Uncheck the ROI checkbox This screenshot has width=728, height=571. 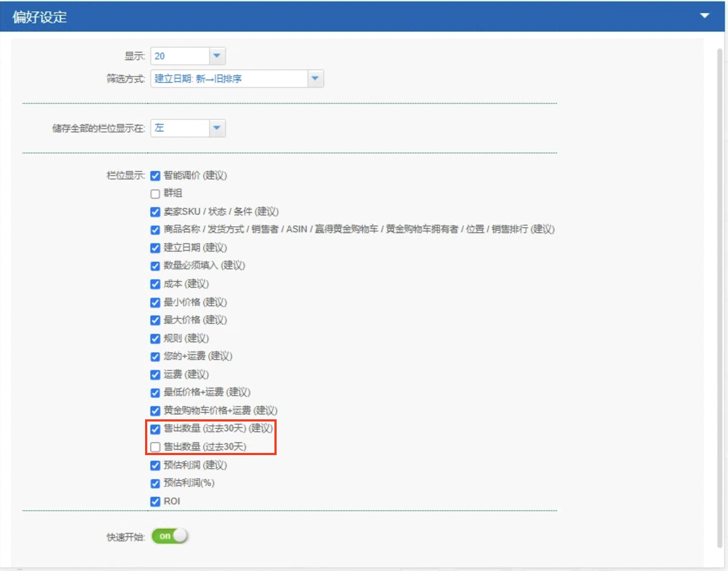pos(156,502)
